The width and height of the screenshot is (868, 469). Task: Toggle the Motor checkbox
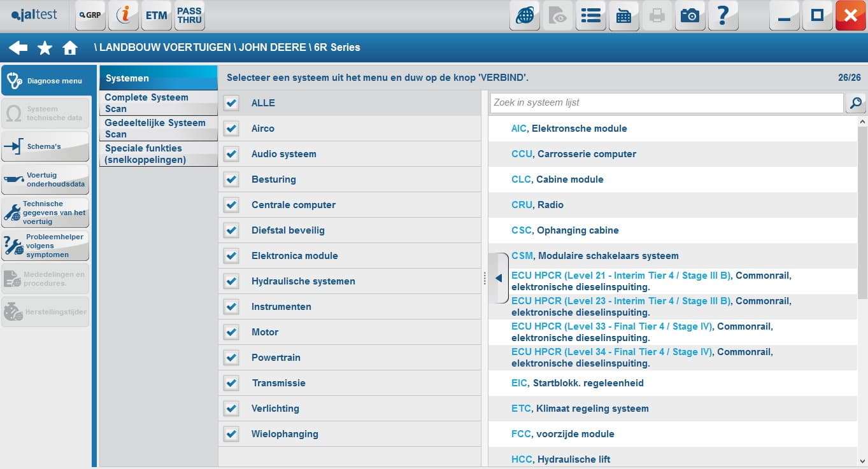tap(231, 332)
